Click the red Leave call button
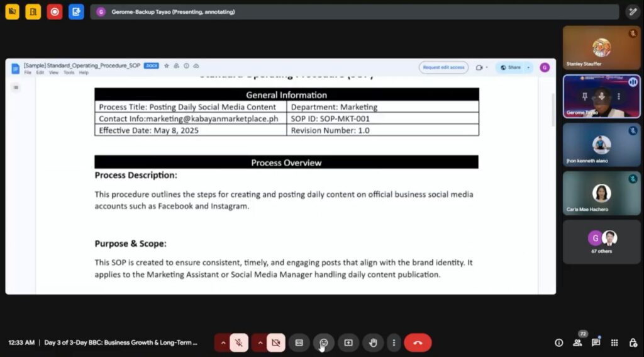The height and width of the screenshot is (357, 644). pyautogui.click(x=418, y=343)
